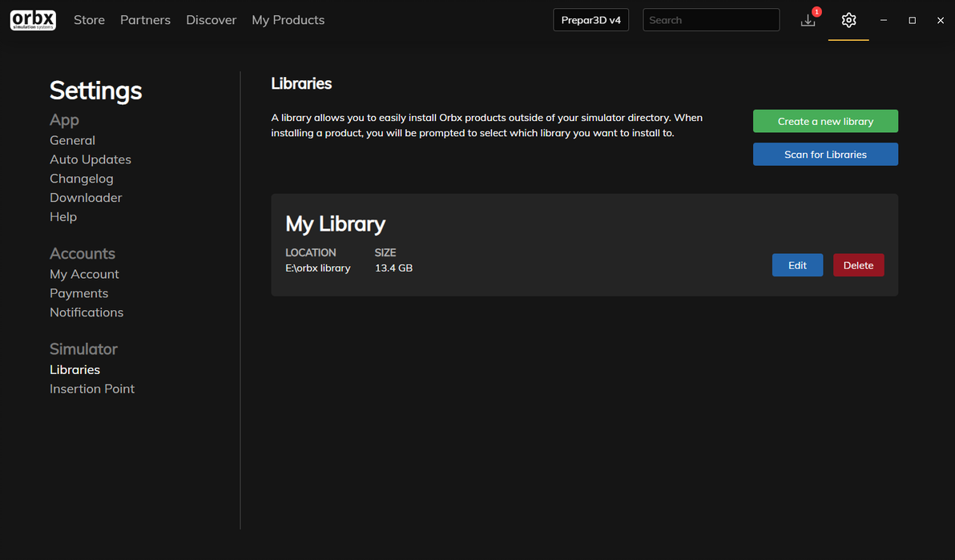The height and width of the screenshot is (560, 955).
Task: Delete the My Library entry
Action: pyautogui.click(x=858, y=265)
